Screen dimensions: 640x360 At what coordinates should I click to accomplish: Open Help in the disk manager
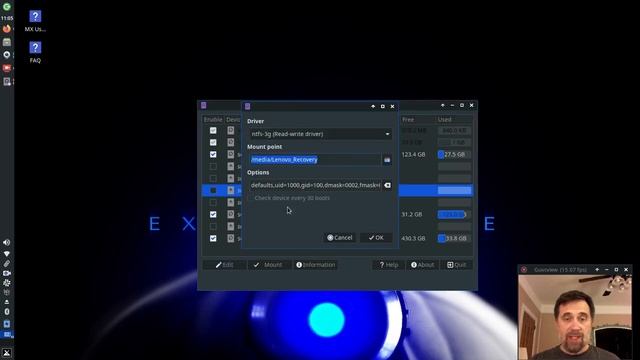pyautogui.click(x=389, y=265)
